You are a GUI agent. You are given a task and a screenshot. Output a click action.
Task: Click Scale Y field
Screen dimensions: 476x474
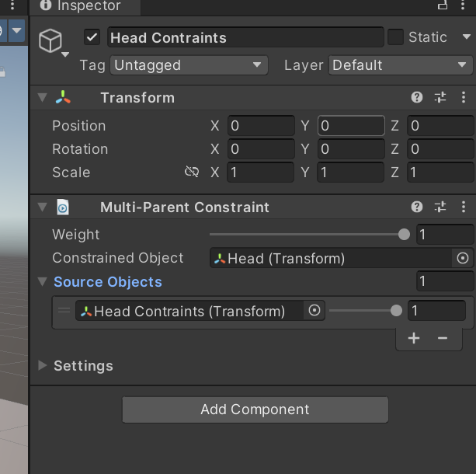coord(351,173)
